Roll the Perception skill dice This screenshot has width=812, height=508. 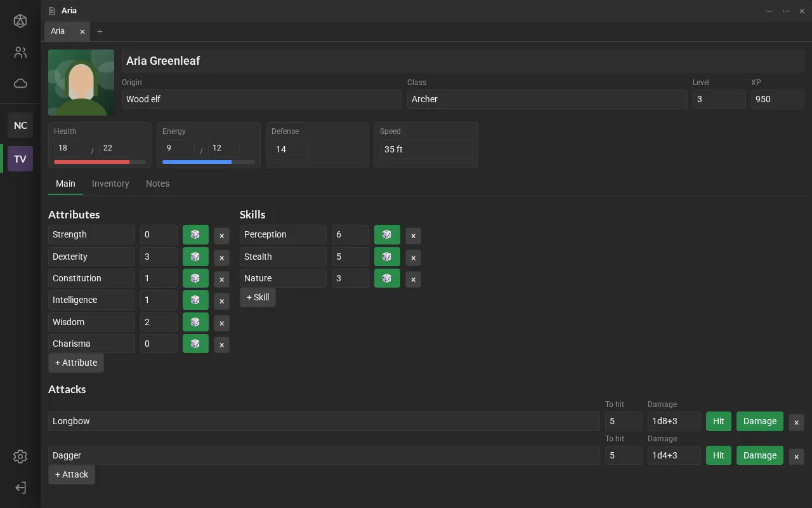click(387, 235)
